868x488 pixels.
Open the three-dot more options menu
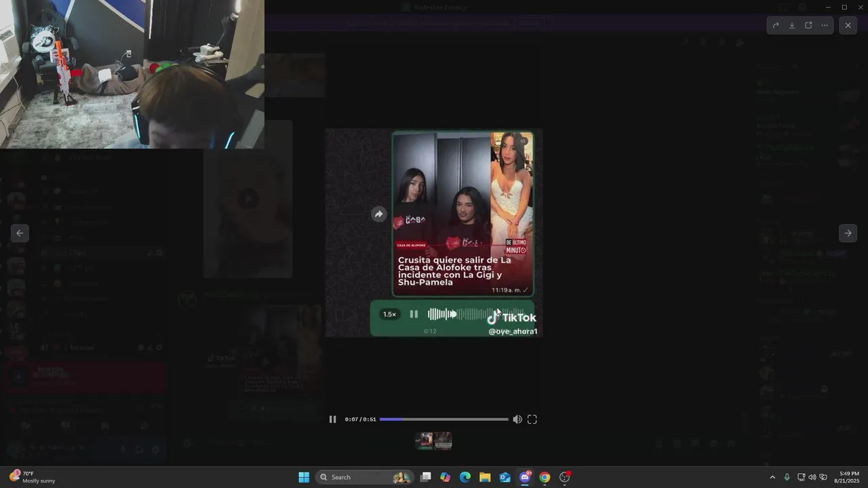tap(825, 25)
